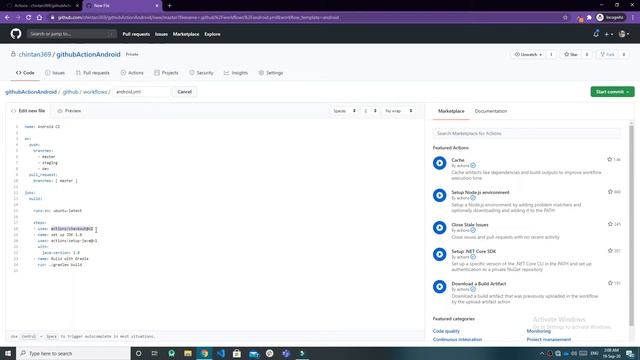Click the Setup Node.js environment action icon
This screenshot has width=640, height=360.
pos(440,195)
